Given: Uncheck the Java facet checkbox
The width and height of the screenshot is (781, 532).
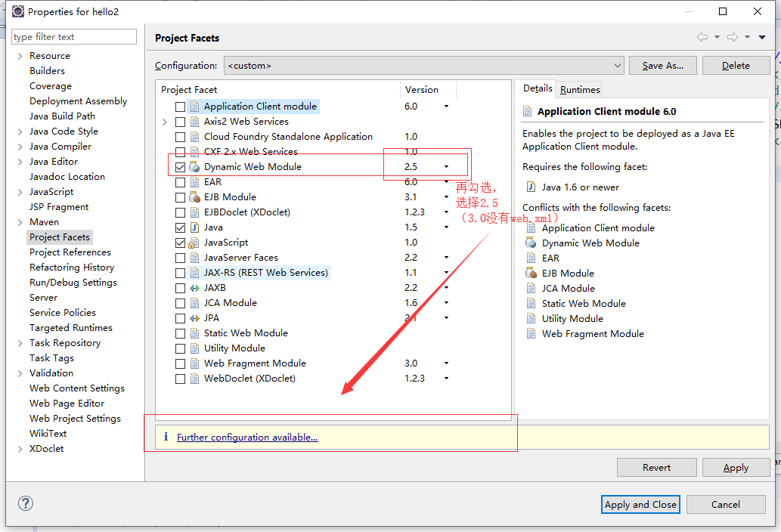Looking at the screenshot, I should point(180,228).
